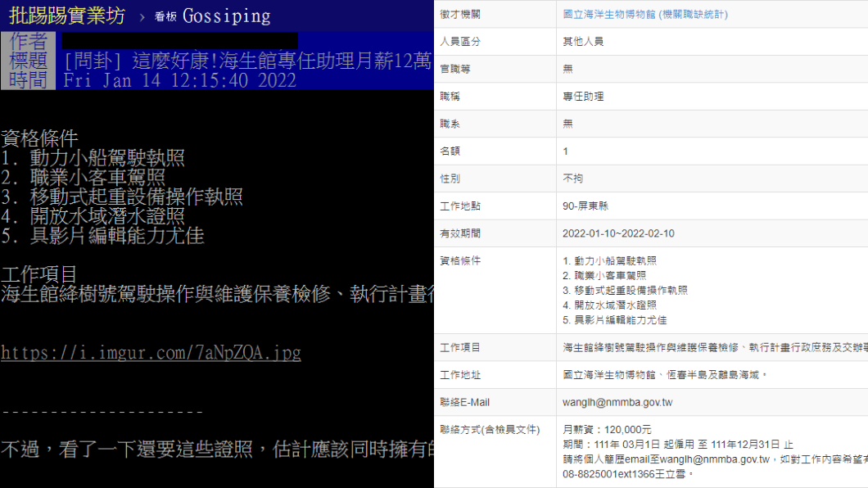This screenshot has width=868, height=488.
Task: Click the phone line 08-8825001ext1366王立雪
Action: 628,474
